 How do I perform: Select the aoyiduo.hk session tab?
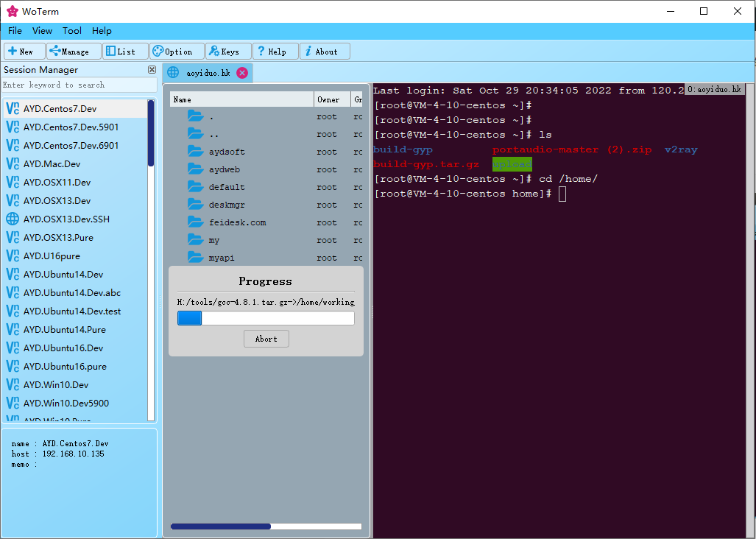tap(208, 73)
